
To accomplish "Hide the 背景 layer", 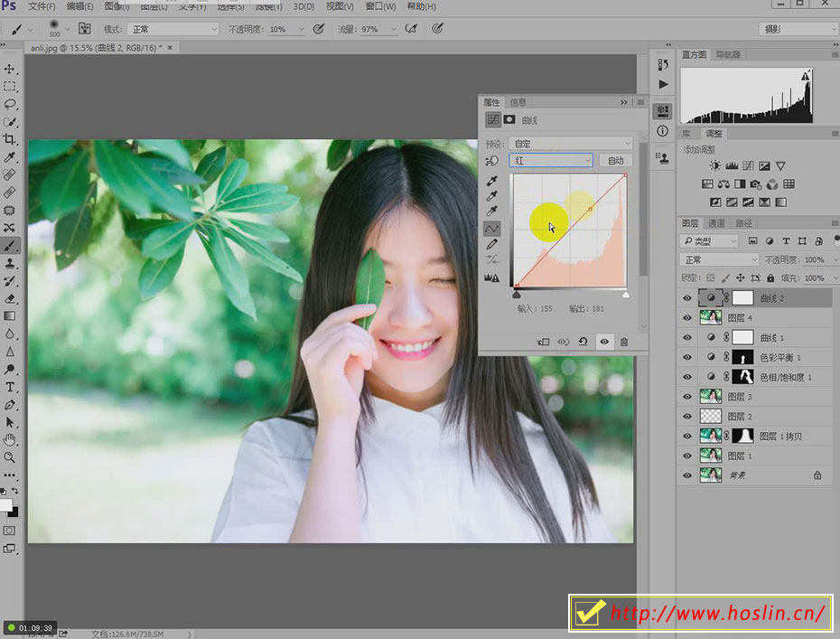I will (687, 475).
